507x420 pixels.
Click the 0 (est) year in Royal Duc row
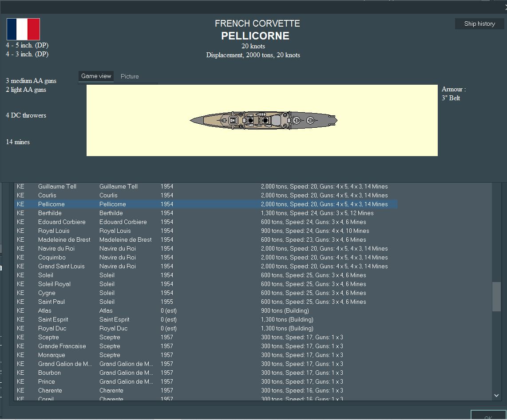tap(169, 328)
